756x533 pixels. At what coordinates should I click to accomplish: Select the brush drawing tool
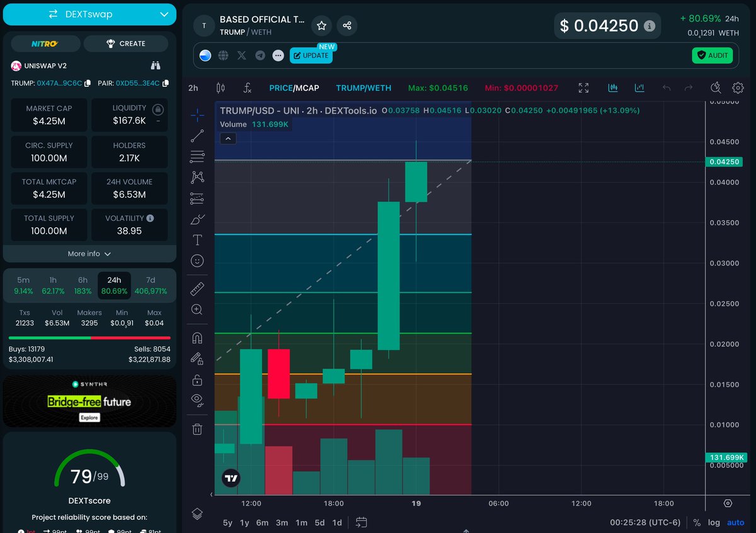(197, 219)
